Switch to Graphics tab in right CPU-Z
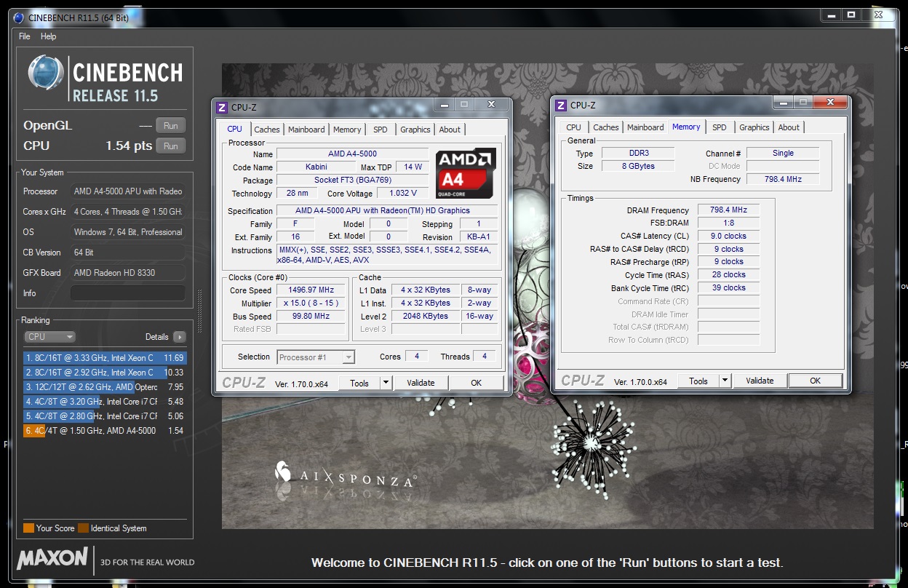Screen dimensions: 908x588 (754, 127)
